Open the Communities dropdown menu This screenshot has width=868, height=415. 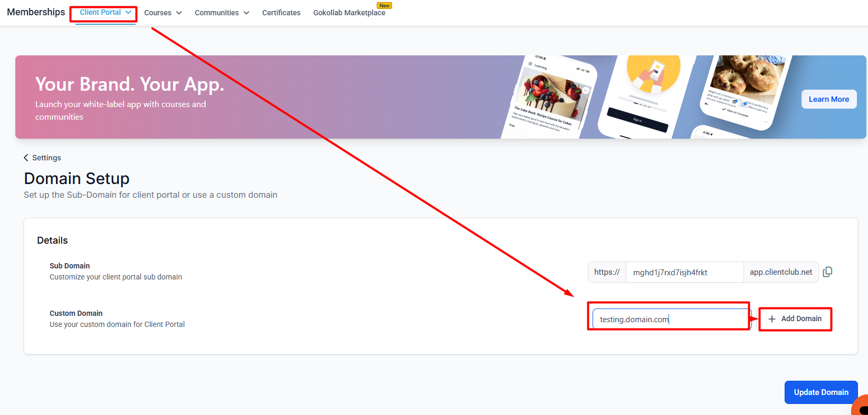(x=222, y=13)
